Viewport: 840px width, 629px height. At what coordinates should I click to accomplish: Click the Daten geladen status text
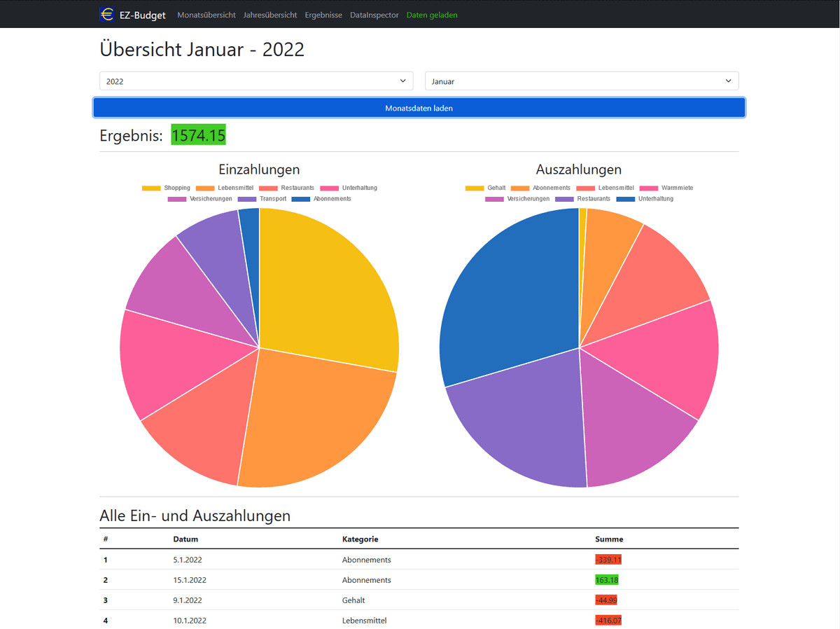click(x=432, y=15)
